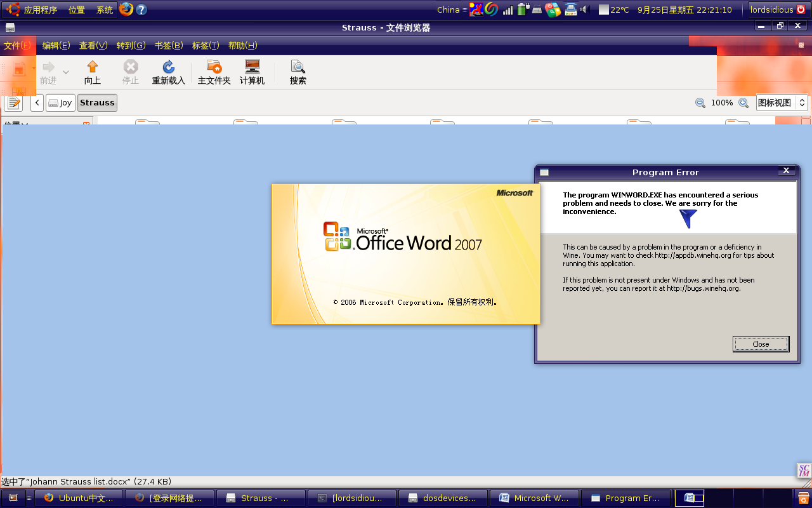Open Program Error dialog's window menu icon
The image size is (812, 508).
(544, 172)
